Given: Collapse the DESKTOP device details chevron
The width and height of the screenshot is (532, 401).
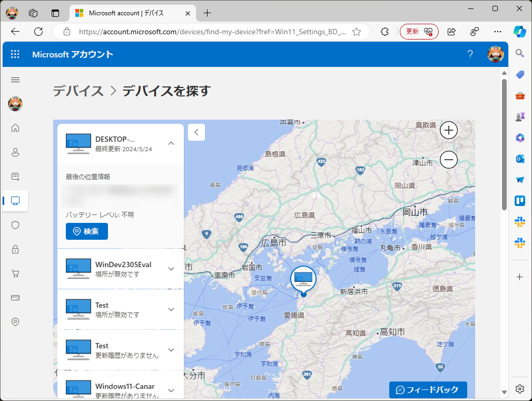Looking at the screenshot, I should click(171, 143).
